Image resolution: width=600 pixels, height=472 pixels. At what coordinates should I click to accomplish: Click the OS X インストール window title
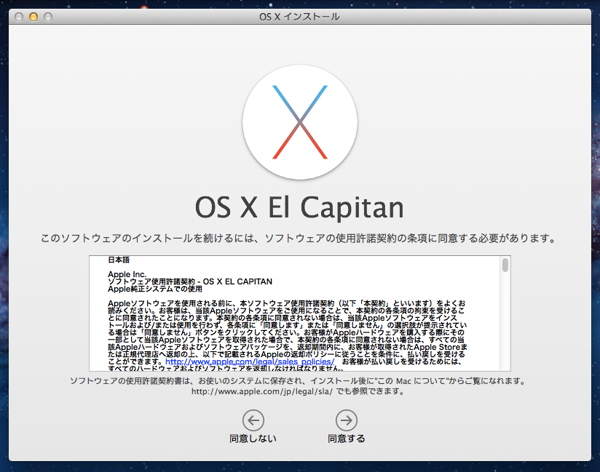point(299,16)
